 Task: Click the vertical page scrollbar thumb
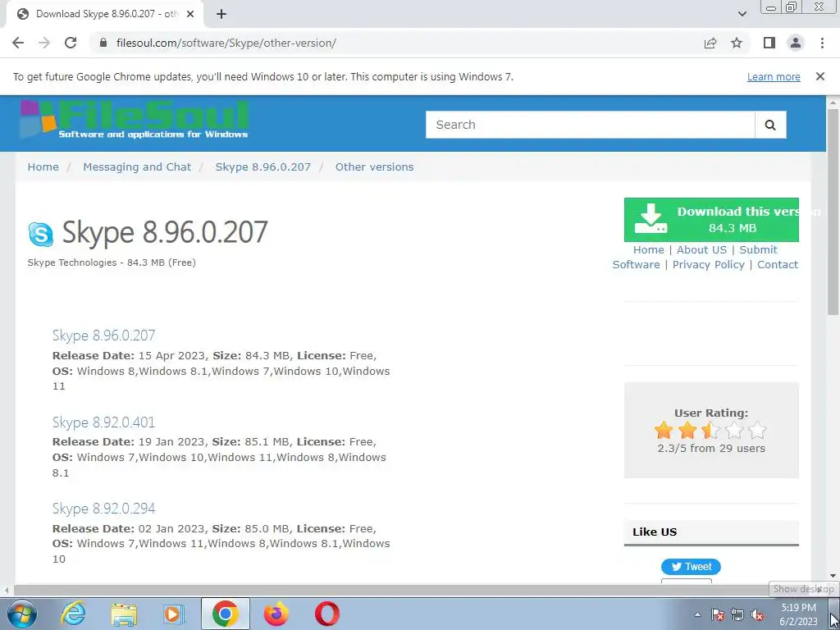[x=833, y=211]
